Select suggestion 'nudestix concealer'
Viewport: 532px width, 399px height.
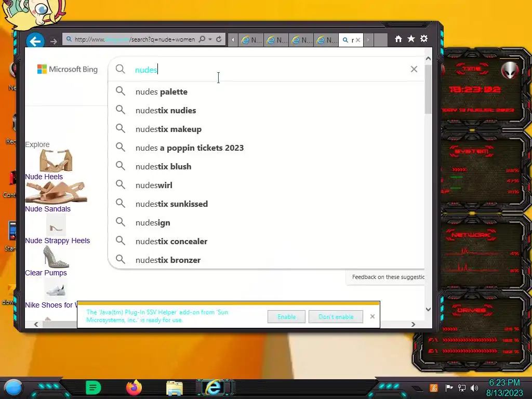[x=266, y=241]
